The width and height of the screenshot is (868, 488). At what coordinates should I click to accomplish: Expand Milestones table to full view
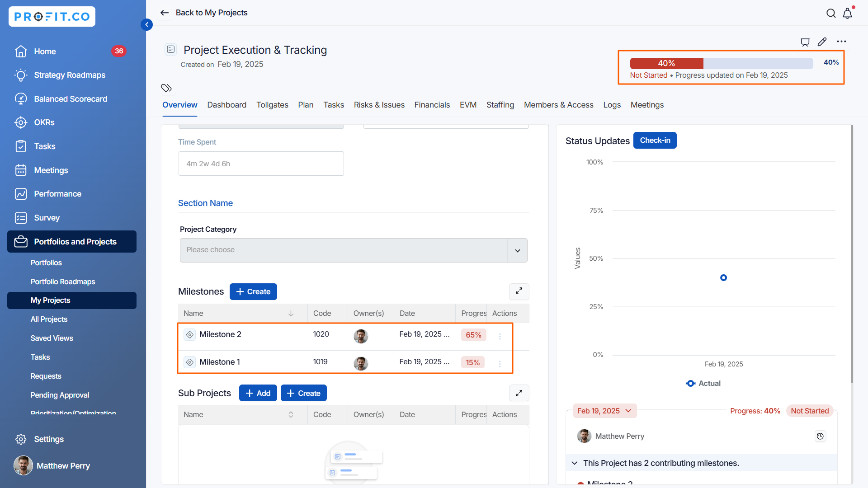coord(519,291)
